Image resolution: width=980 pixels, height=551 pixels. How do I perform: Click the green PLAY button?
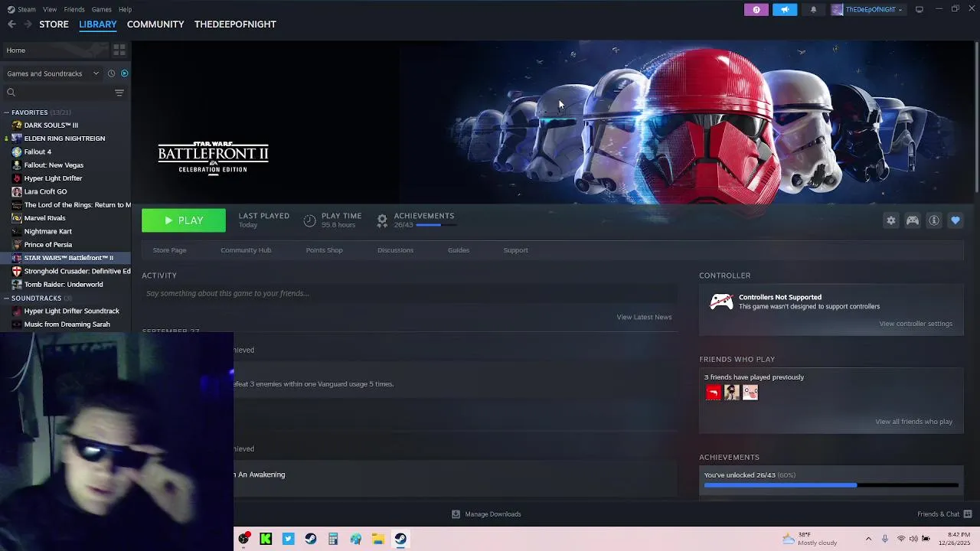[184, 220]
